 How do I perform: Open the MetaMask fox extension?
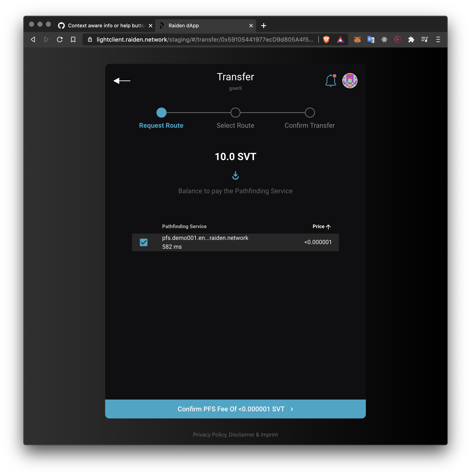(357, 39)
